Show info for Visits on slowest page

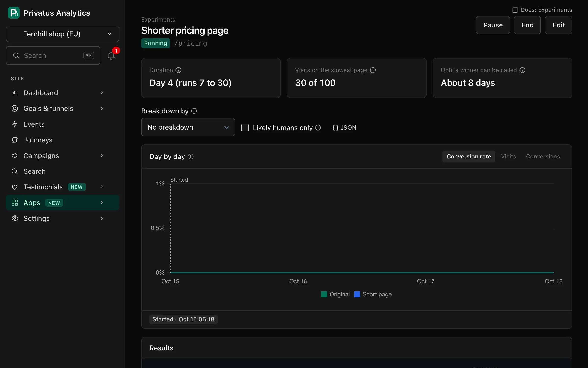[x=373, y=70]
